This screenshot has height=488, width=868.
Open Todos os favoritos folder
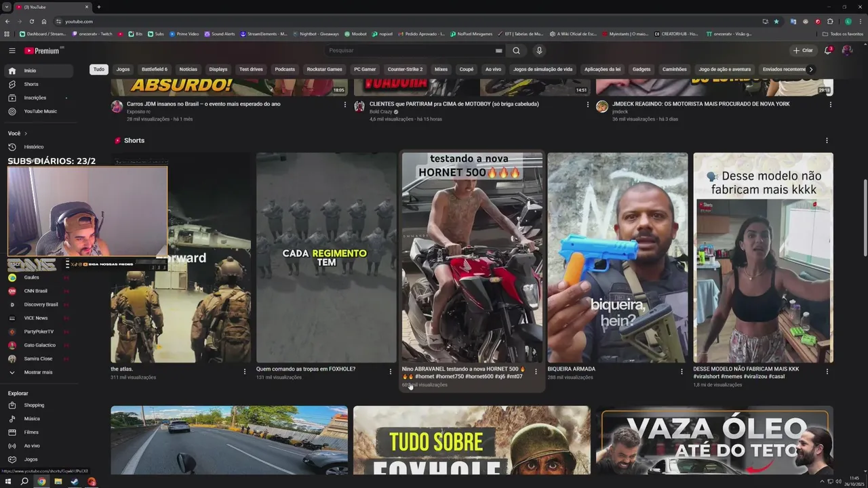tap(843, 34)
